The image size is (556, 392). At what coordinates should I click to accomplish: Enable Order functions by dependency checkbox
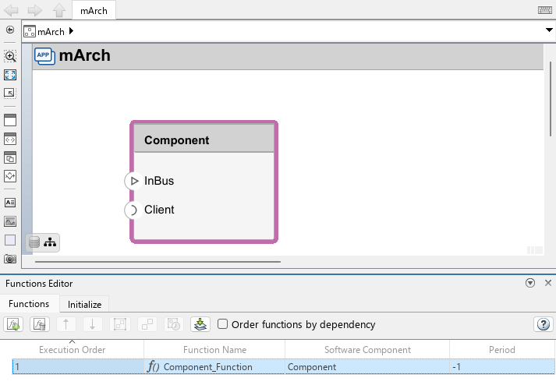[x=222, y=324]
